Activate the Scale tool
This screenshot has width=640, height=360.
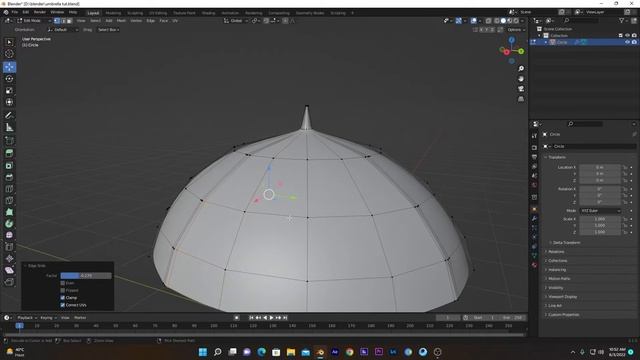point(9,91)
